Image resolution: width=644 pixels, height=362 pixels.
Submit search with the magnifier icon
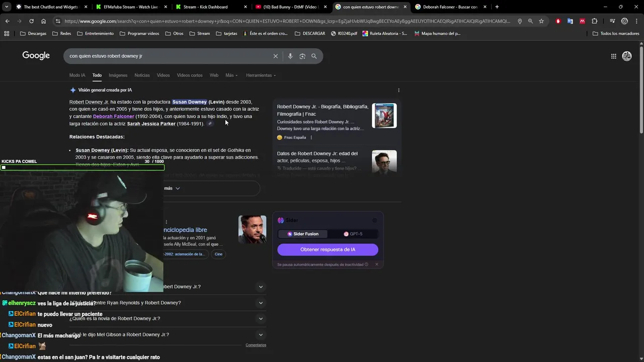tap(314, 56)
